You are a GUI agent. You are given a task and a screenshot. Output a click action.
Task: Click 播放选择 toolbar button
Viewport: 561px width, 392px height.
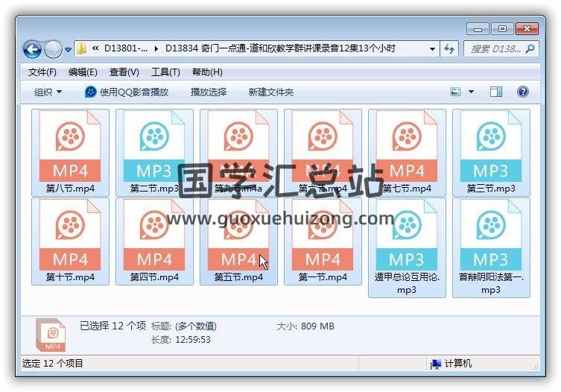pos(209,92)
